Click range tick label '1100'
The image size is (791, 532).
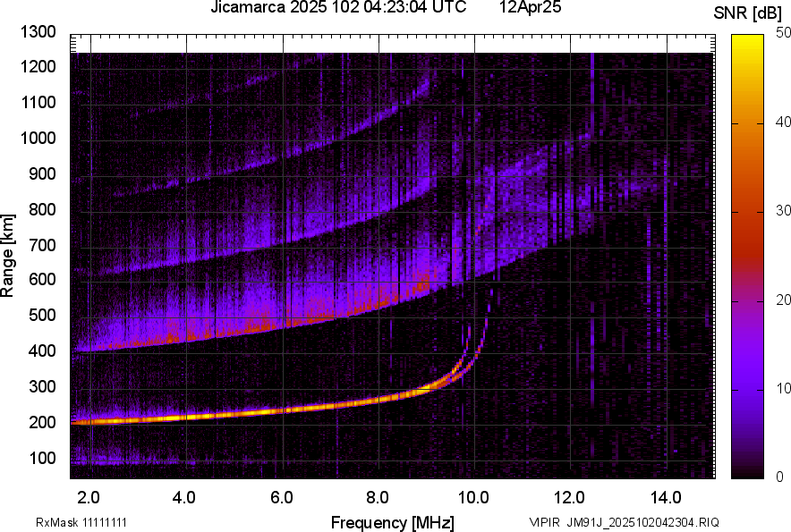pyautogui.click(x=38, y=102)
